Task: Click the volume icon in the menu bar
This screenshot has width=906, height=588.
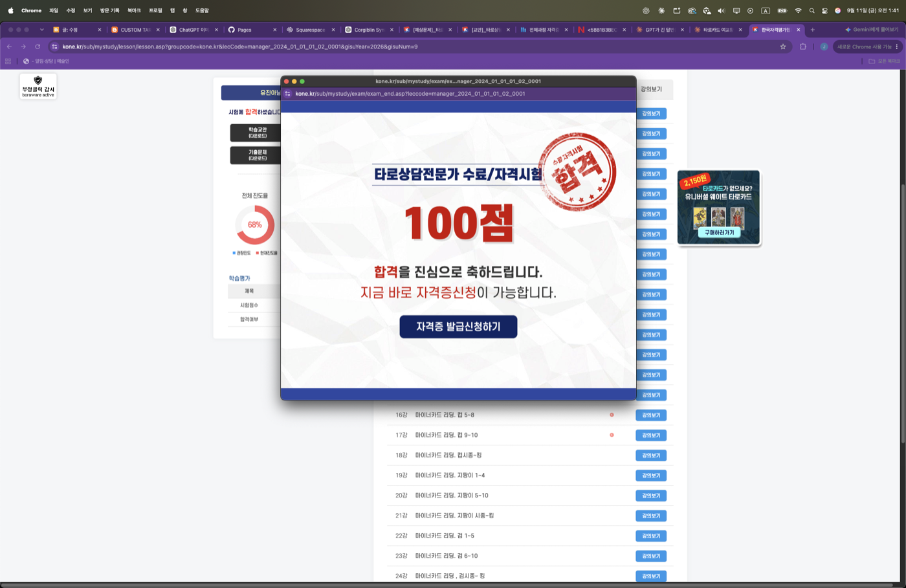Action: coord(721,10)
